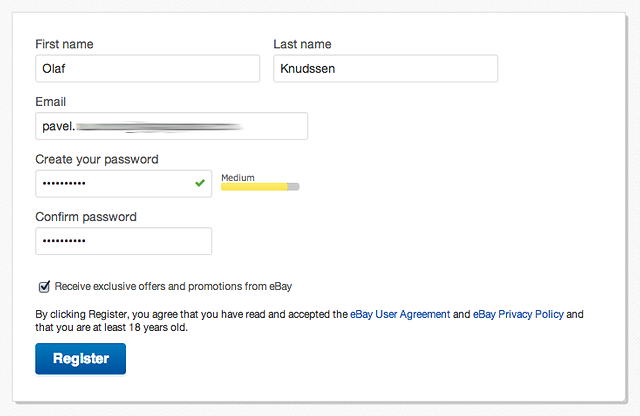Click the "Email" label text
This screenshot has height=416, width=640.
50,102
